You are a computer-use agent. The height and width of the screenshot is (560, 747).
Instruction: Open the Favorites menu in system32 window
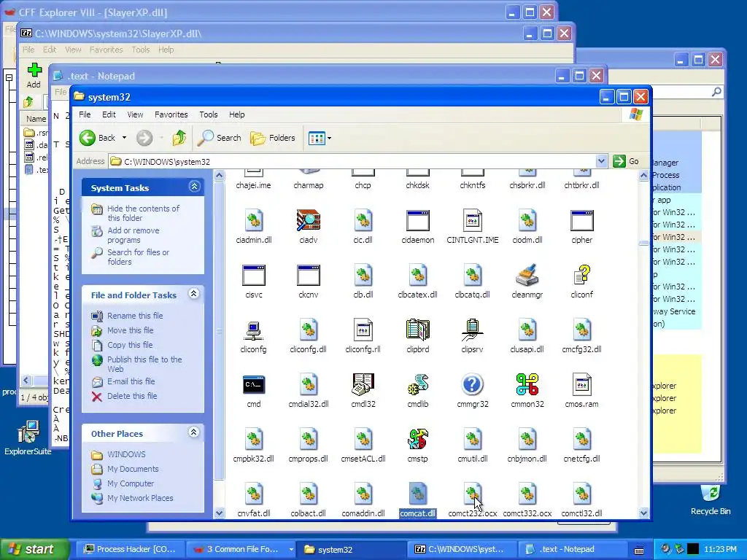tap(171, 114)
